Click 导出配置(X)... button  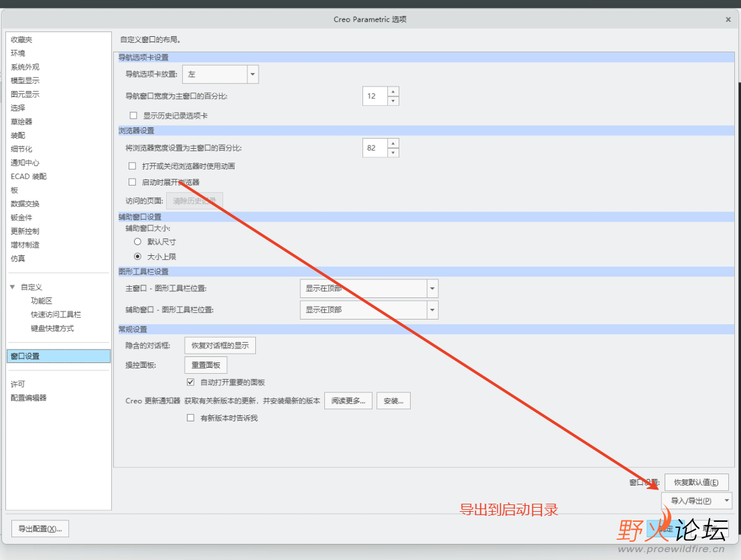40,529
